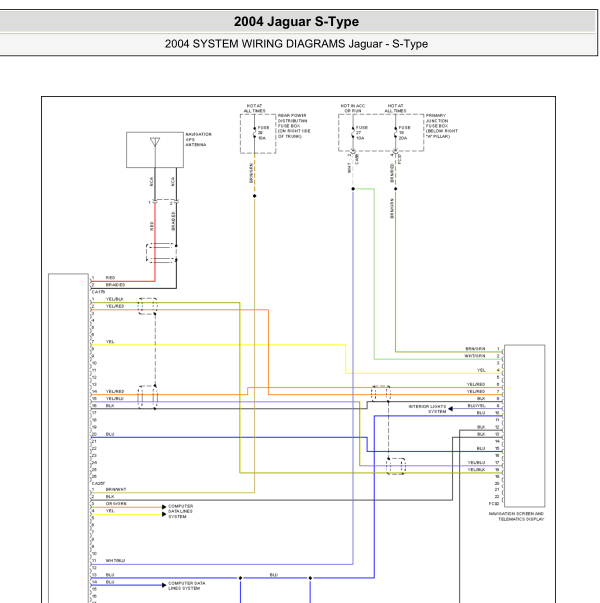Click the "2004 Jaguar S-Type" heading
Image resolution: width=600 pixels, height=603 pixels.
296,22
